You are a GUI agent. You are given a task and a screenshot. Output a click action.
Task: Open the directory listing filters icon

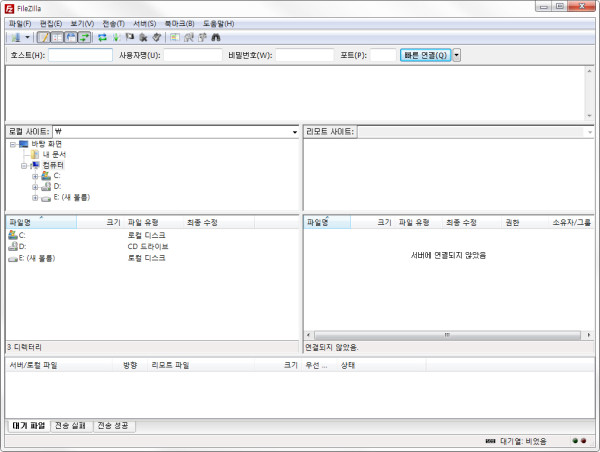175,37
